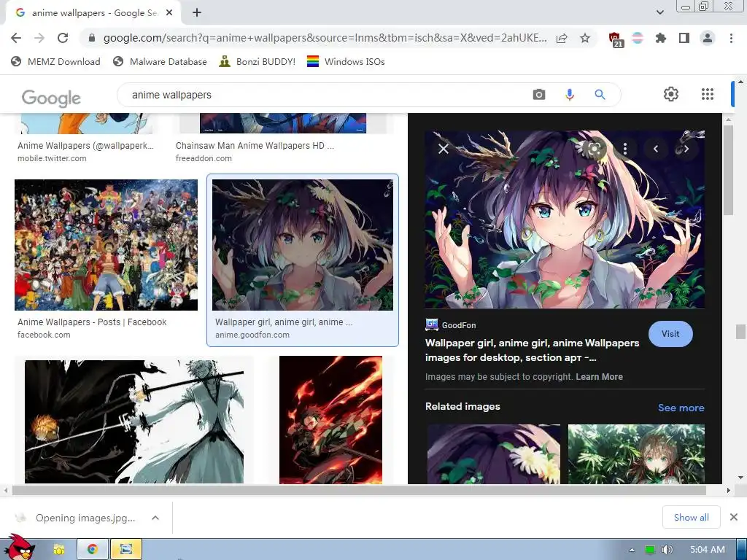This screenshot has height=560, width=747.
Task: Click the Angry Birds start button
Action: [18, 548]
